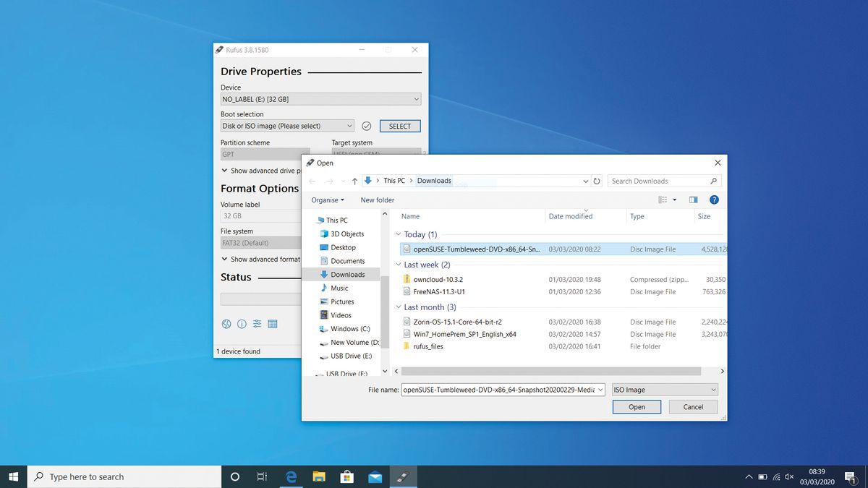Open the Device dropdown in Rufus
Screen dimensions: 868x488
pyautogui.click(x=416, y=98)
